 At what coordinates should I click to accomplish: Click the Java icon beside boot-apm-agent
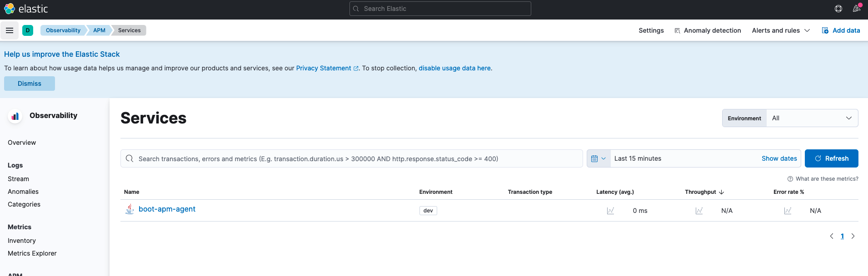pyautogui.click(x=130, y=209)
